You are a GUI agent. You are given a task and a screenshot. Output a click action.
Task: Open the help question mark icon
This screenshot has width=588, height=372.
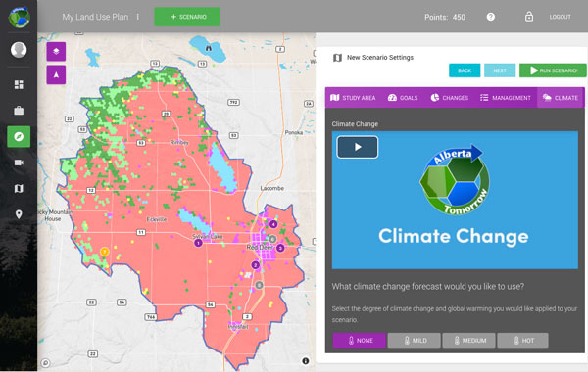coord(491,17)
